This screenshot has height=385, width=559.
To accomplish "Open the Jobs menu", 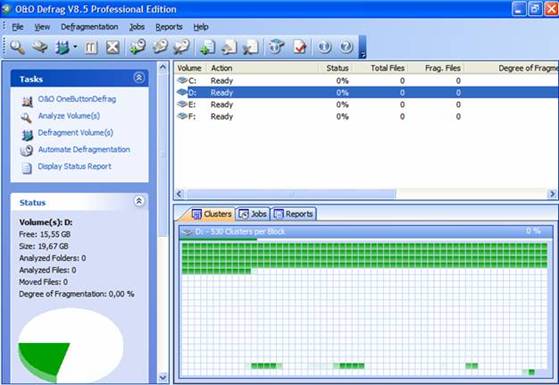I will tap(137, 27).
